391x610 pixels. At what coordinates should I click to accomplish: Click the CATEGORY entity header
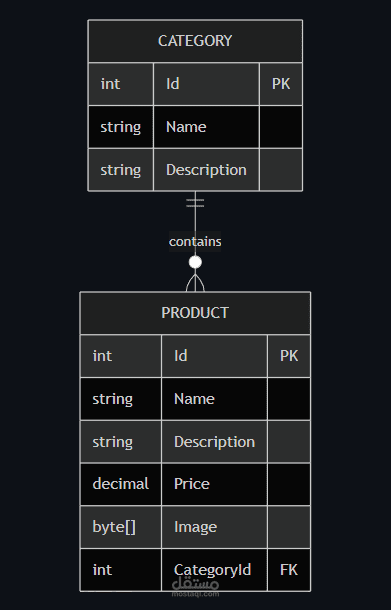click(195, 41)
